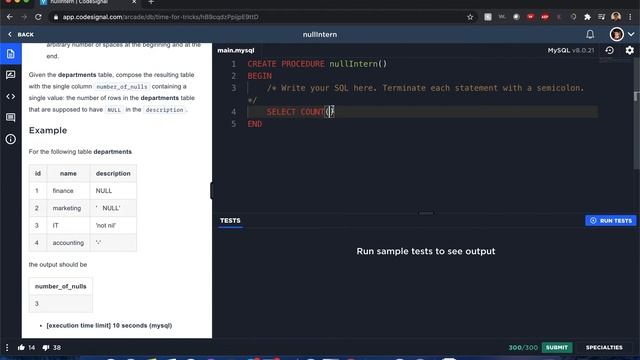Click the thumbs up like icon
The width and height of the screenshot is (640, 360).
[21, 347]
